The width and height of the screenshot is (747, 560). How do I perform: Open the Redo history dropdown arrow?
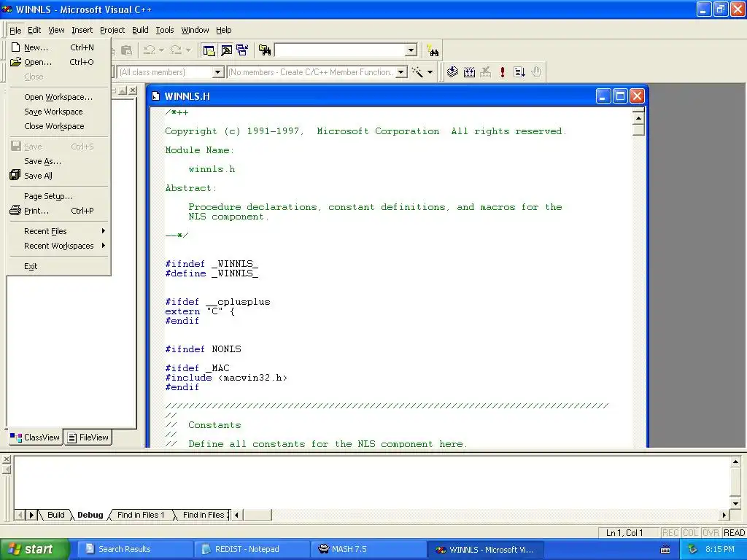pos(189,50)
